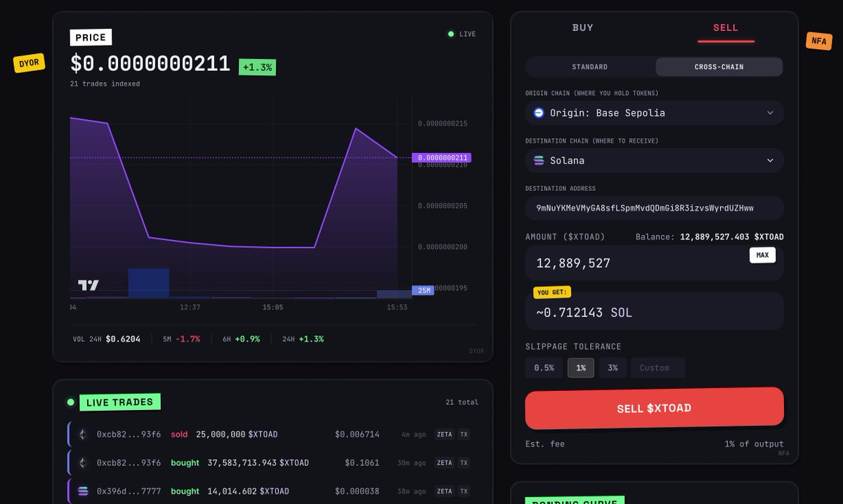Click the 6H +0.9% stat

[x=241, y=339]
